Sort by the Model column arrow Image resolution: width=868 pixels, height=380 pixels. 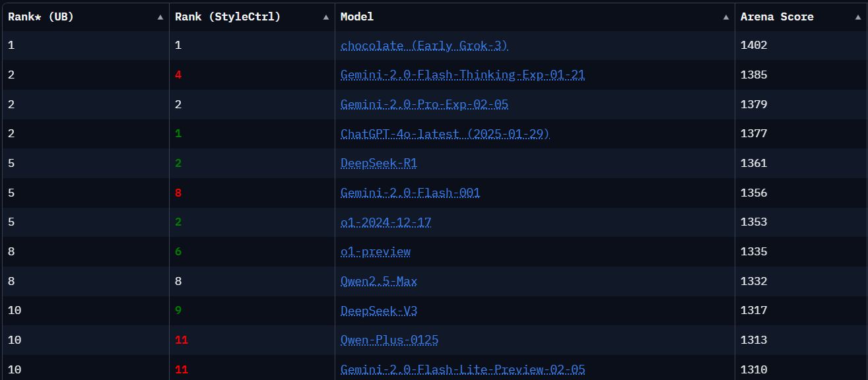(x=726, y=18)
